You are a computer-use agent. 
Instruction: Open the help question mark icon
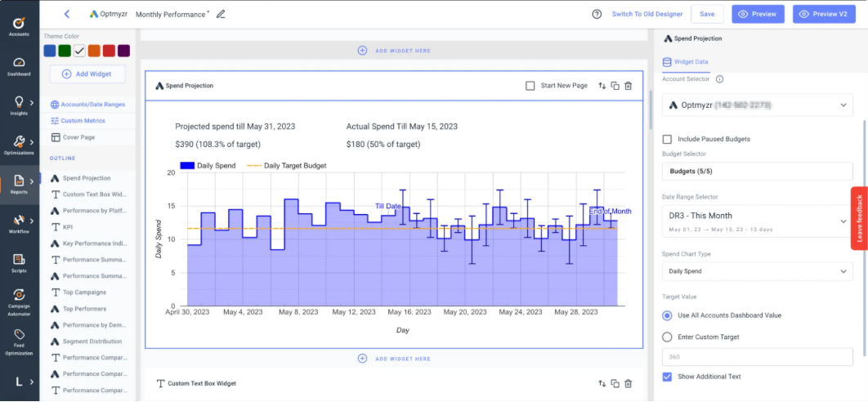point(597,14)
